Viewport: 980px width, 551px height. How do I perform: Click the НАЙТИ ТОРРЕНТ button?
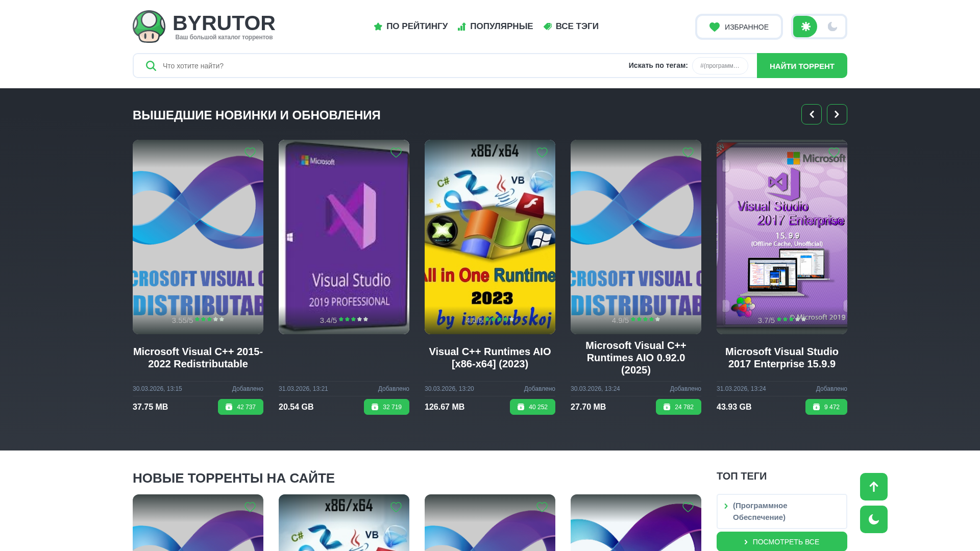coord(802,66)
